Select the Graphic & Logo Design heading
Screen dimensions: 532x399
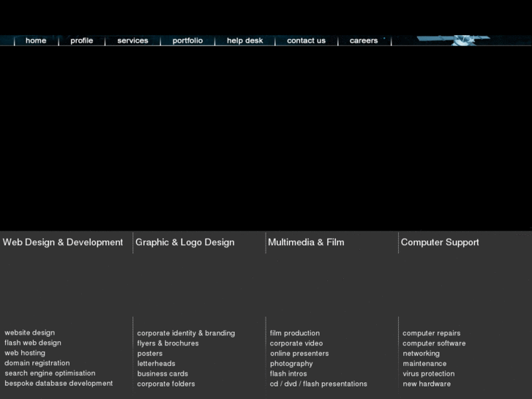[x=185, y=242]
